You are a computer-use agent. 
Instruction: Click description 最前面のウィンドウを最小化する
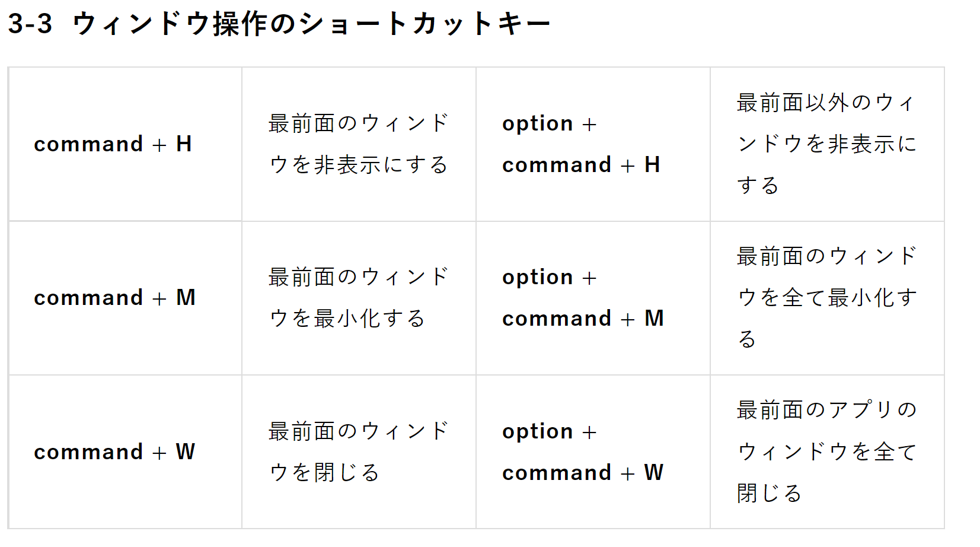[x=358, y=298]
